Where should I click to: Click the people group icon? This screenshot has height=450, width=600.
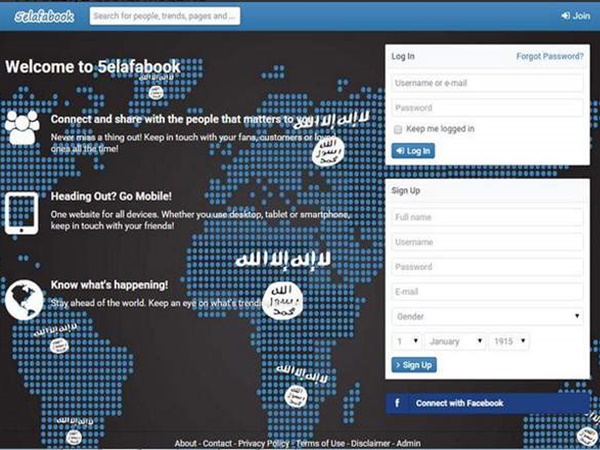pyautogui.click(x=22, y=128)
